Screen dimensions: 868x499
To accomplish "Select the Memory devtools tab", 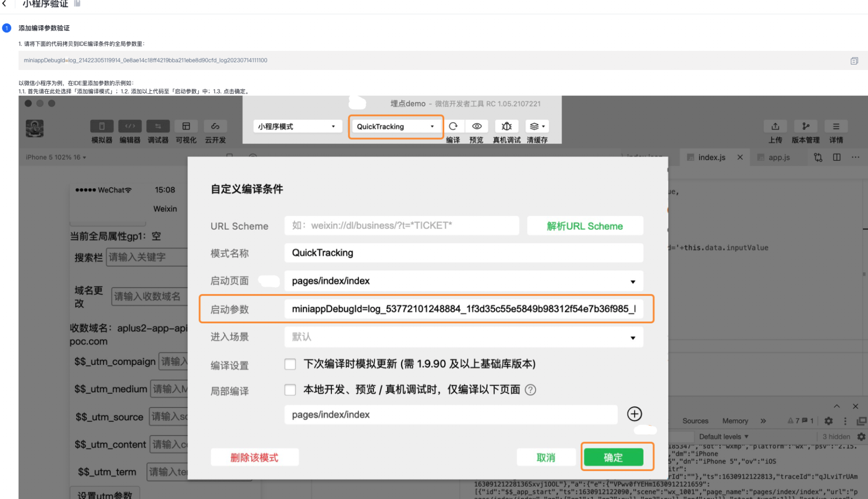I will click(735, 421).
